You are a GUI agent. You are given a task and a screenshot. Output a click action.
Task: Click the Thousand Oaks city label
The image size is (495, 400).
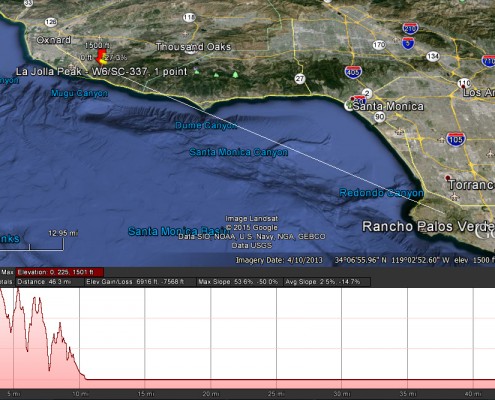pos(193,47)
